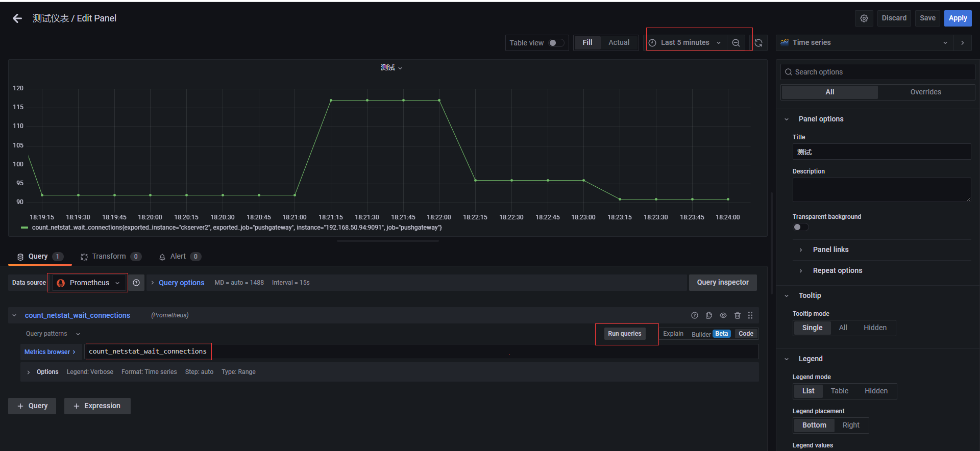The width and height of the screenshot is (980, 451).
Task: Open Query patterns dropdown
Action: coord(53,334)
